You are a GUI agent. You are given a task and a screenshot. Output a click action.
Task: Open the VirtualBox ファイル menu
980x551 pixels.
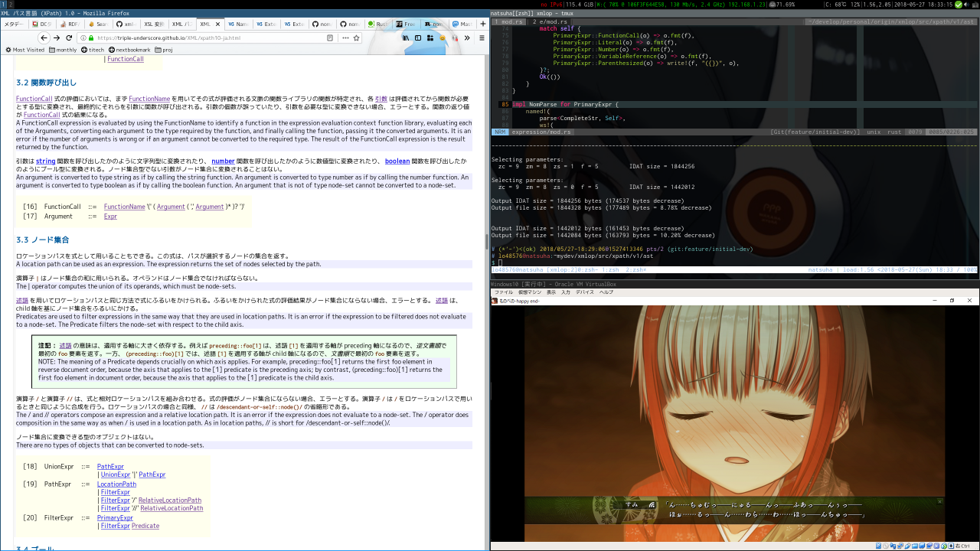click(503, 292)
